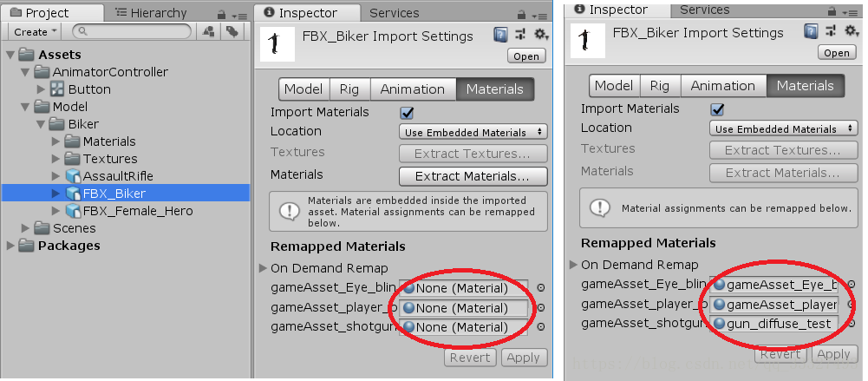
Task: Click the search-by-type icon in Project panel
Action: pos(209,31)
